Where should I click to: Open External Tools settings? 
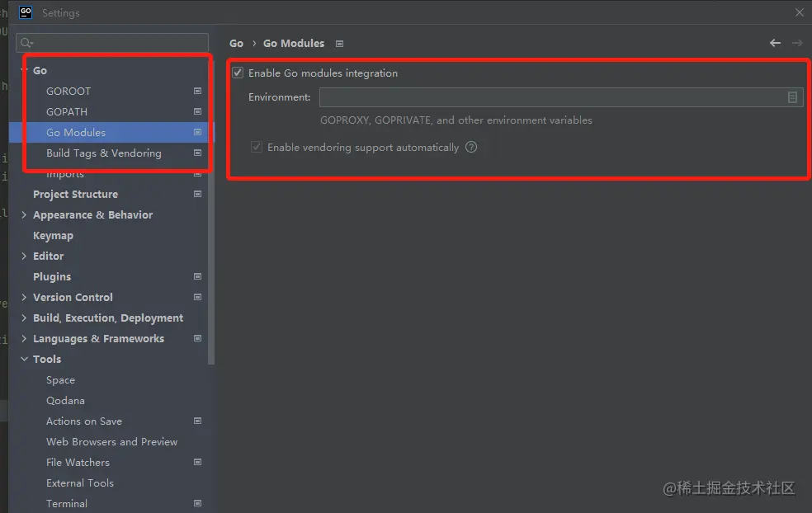(x=80, y=483)
